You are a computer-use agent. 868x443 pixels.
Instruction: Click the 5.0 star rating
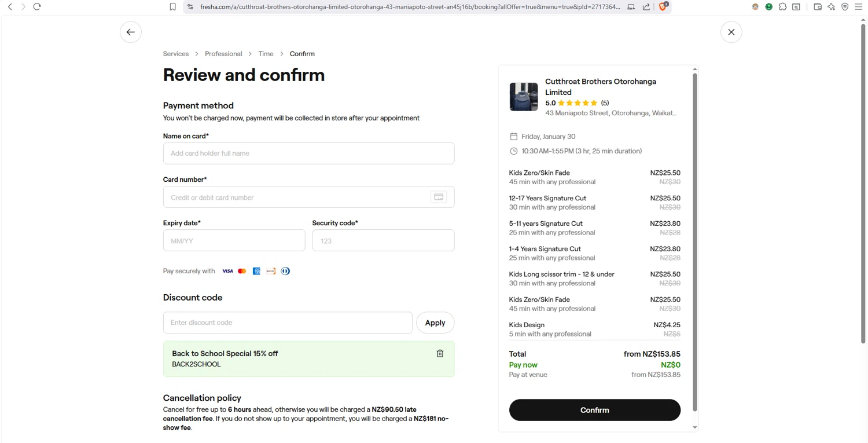coord(577,103)
